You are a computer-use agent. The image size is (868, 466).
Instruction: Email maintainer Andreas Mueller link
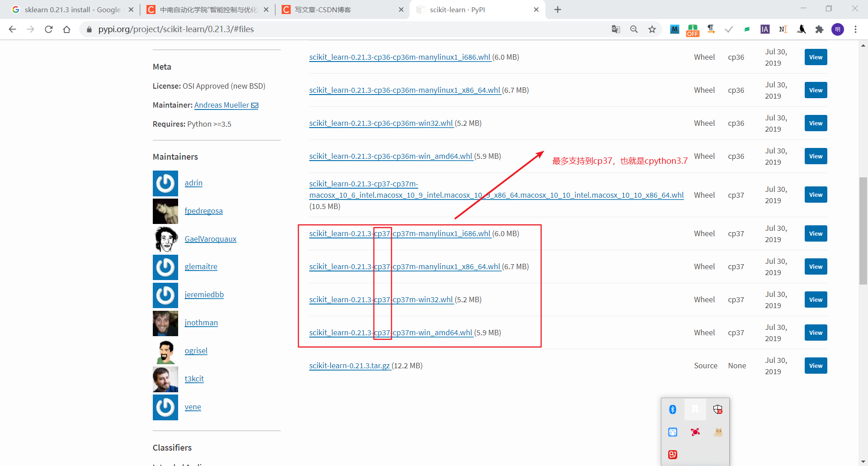pos(226,105)
